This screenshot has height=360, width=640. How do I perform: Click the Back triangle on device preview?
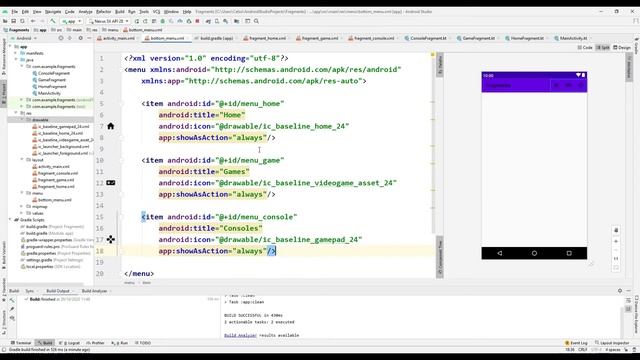click(x=500, y=253)
